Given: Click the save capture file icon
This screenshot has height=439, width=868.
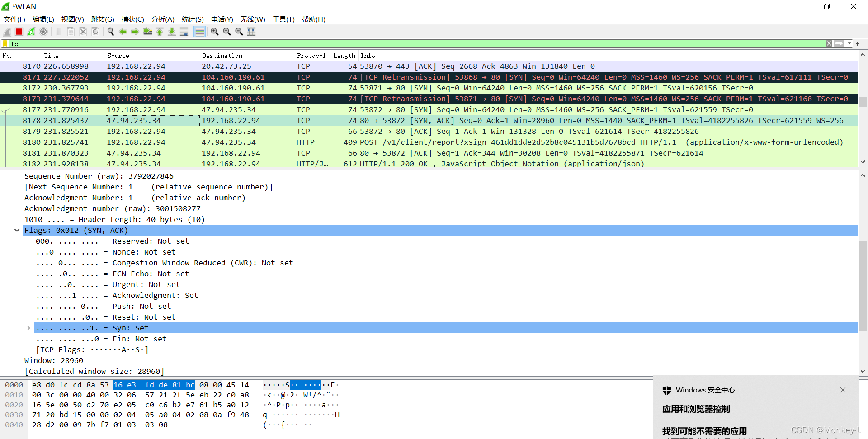Looking at the screenshot, I should click(x=71, y=32).
